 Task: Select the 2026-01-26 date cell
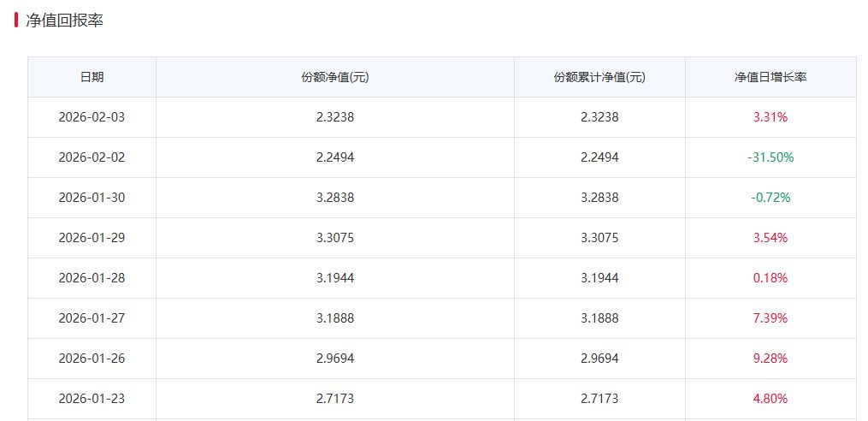coord(92,359)
